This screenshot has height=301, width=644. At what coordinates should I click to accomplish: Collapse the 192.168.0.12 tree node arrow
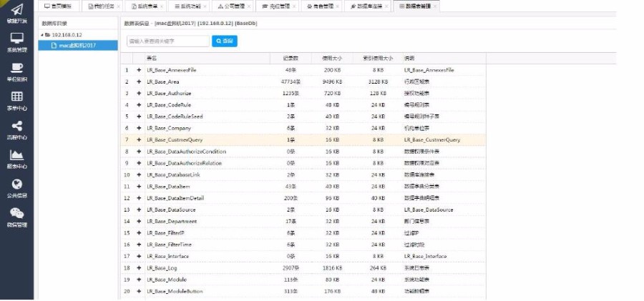pos(42,35)
